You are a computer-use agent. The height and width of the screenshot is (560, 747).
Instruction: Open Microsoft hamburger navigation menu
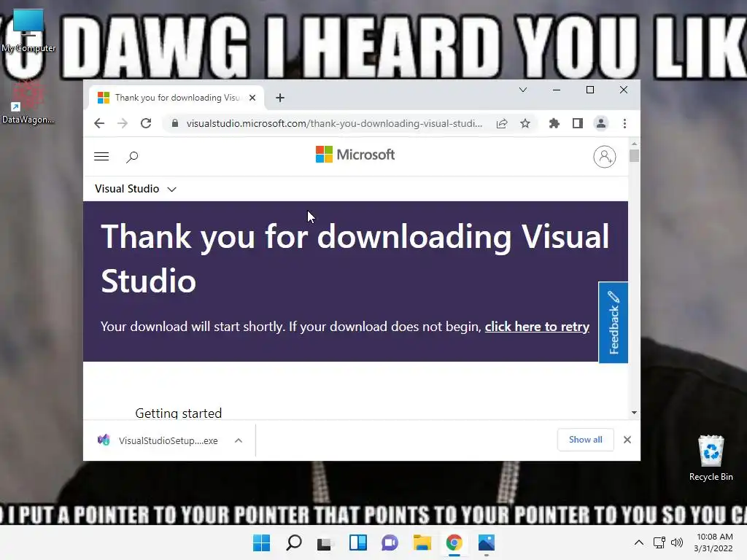[x=101, y=157]
